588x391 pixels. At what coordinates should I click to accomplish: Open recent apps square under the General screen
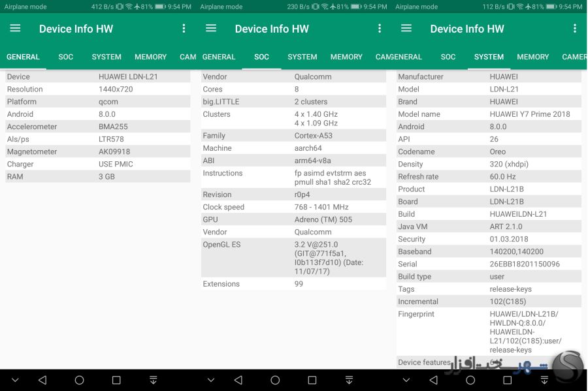(116, 380)
